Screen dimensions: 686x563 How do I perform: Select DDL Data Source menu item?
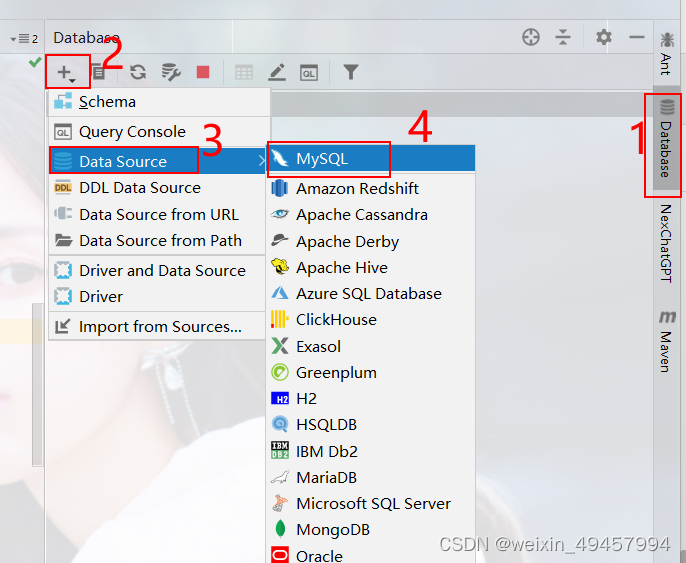(158, 188)
